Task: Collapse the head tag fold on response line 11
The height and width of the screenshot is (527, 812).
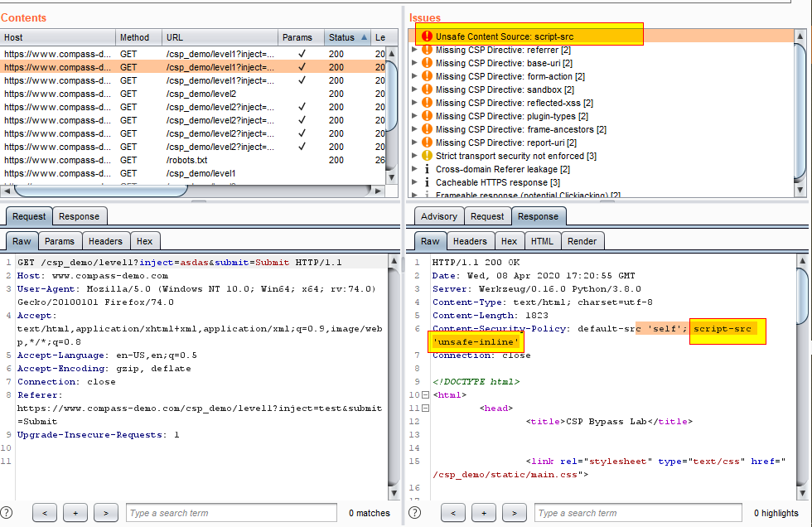Action: coord(425,408)
